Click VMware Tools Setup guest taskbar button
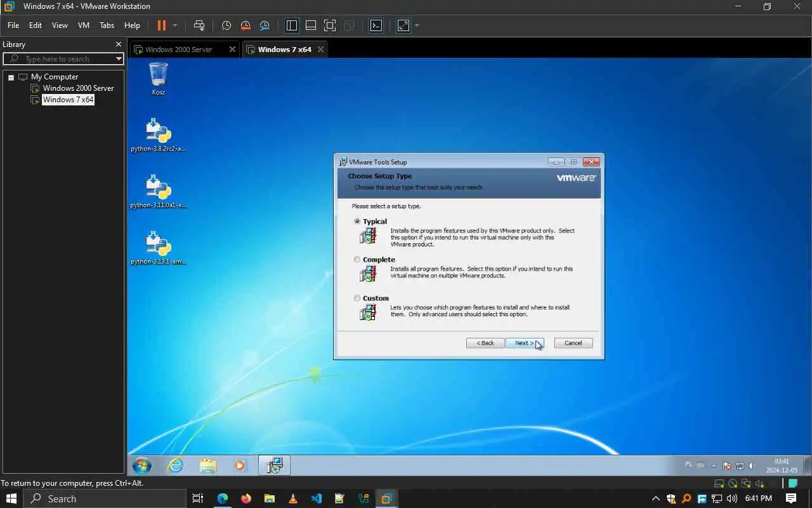Viewport: 812px width, 508px height. [274, 465]
